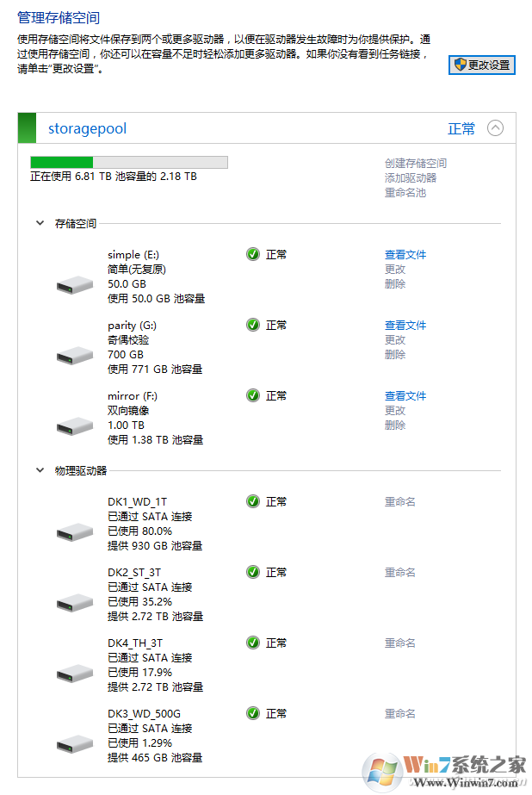Collapse the 存储空间 section
Viewport: 532px width, 795px height.
click(x=40, y=223)
